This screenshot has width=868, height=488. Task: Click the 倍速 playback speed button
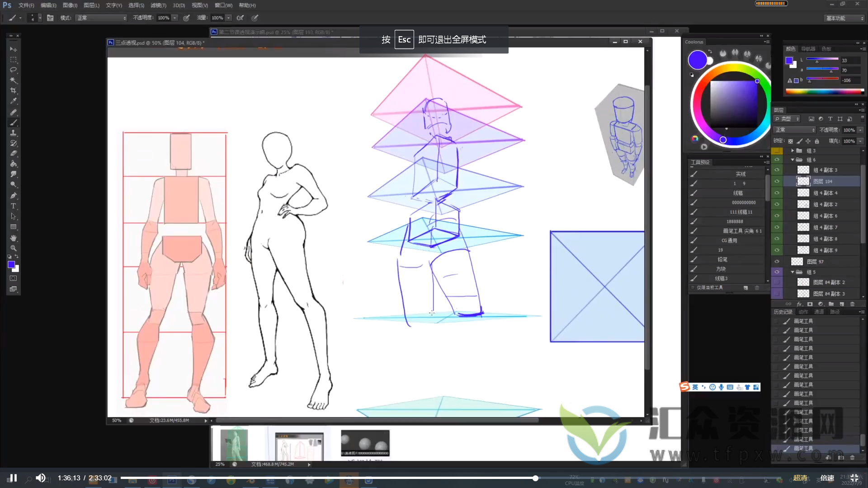pos(827,478)
